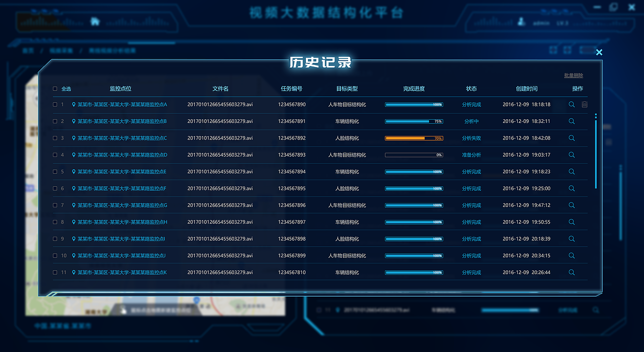
Task: Open magnifier icon in row 8
Action: click(572, 222)
